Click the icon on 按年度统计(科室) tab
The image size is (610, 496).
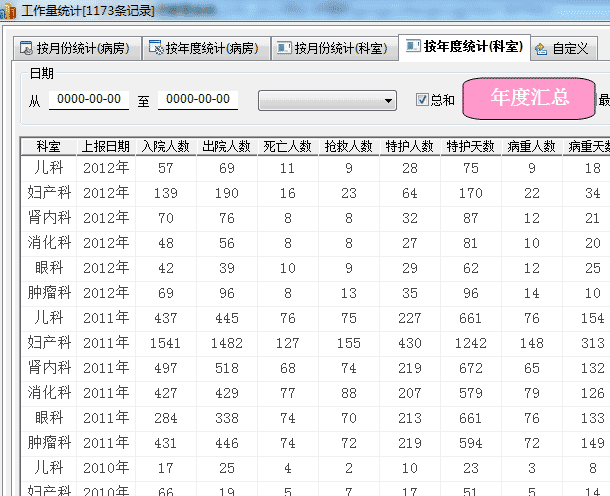(x=412, y=47)
